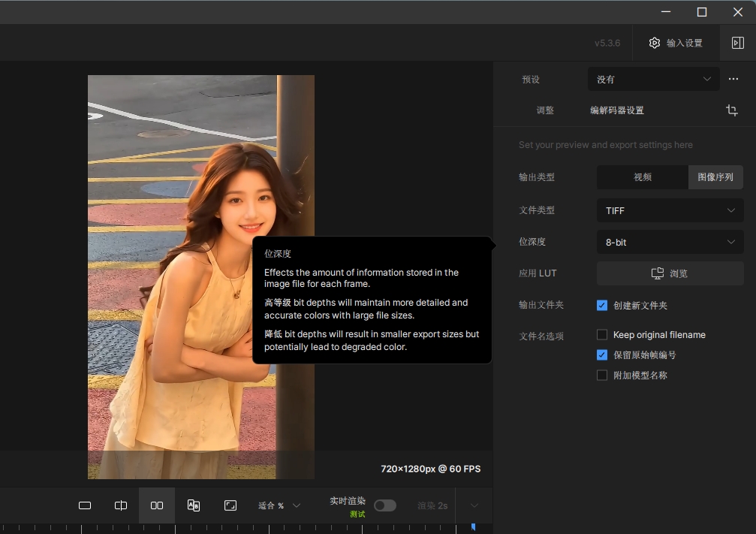The image size is (756, 534).
Task: Minimize the application window
Action: tap(666, 12)
